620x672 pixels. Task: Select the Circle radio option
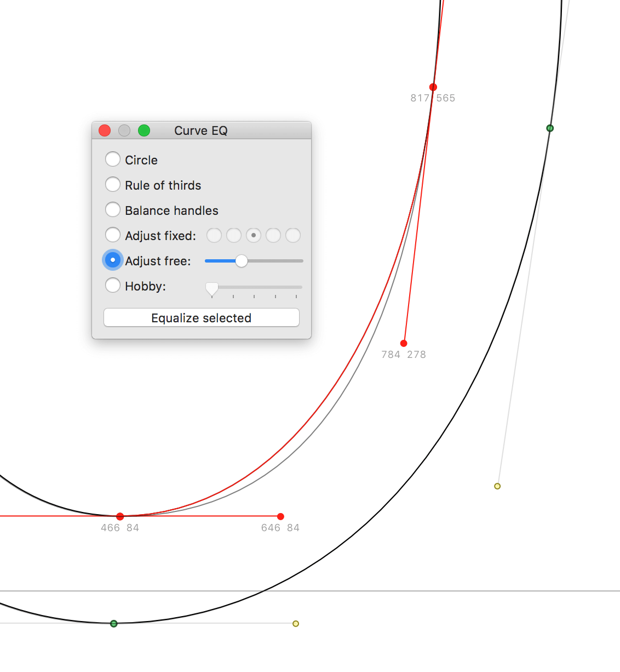113,160
